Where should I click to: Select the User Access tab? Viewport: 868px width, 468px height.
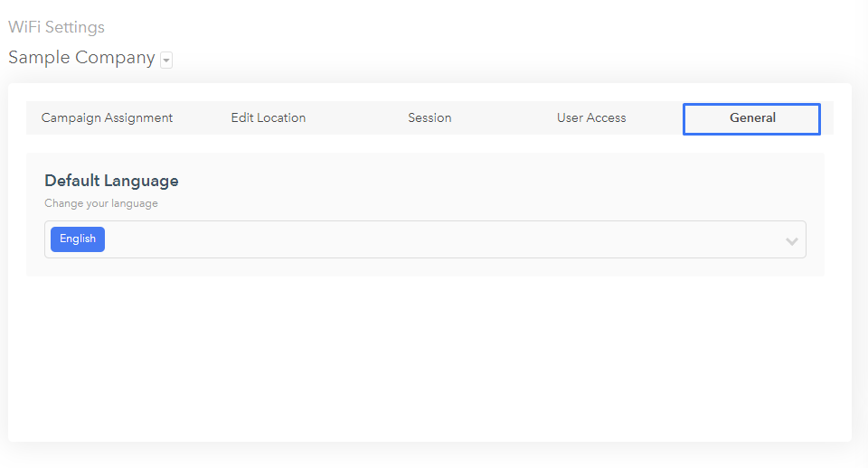tap(591, 117)
